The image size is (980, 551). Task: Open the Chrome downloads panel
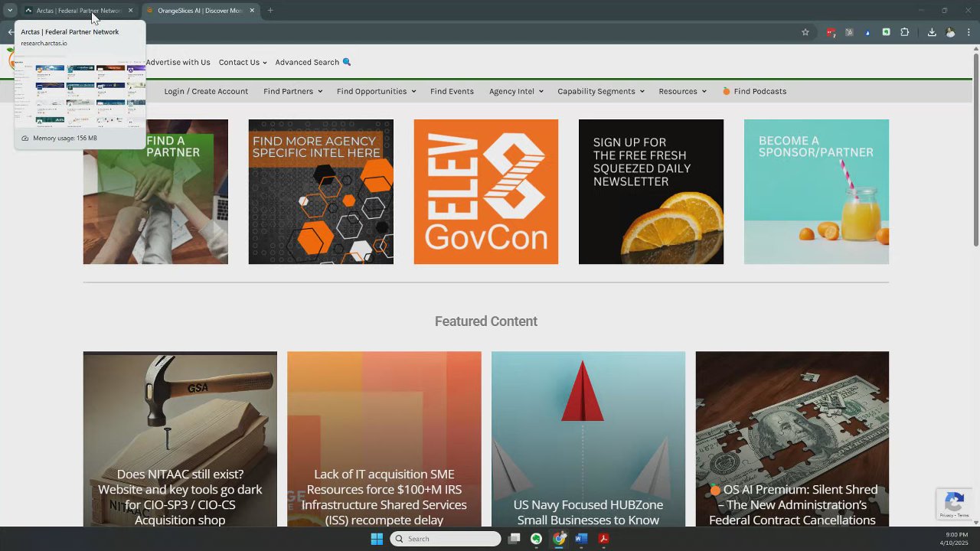(932, 32)
